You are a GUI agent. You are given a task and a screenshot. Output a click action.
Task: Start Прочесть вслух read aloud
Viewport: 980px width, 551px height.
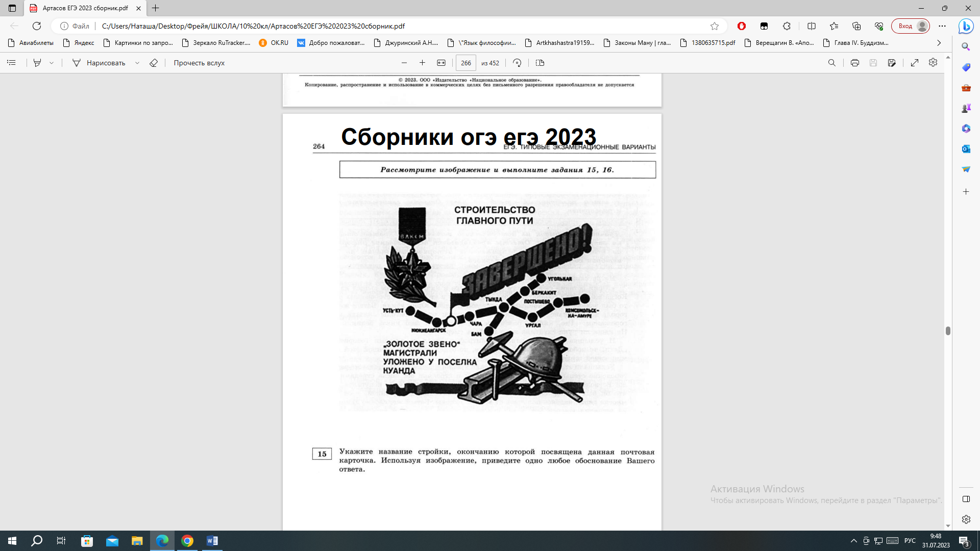(199, 63)
